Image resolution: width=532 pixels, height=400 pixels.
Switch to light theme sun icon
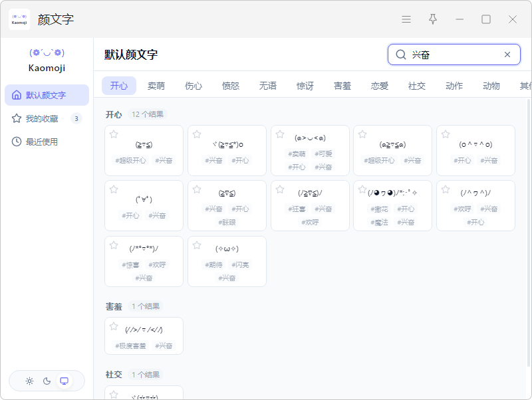pyautogui.click(x=29, y=381)
